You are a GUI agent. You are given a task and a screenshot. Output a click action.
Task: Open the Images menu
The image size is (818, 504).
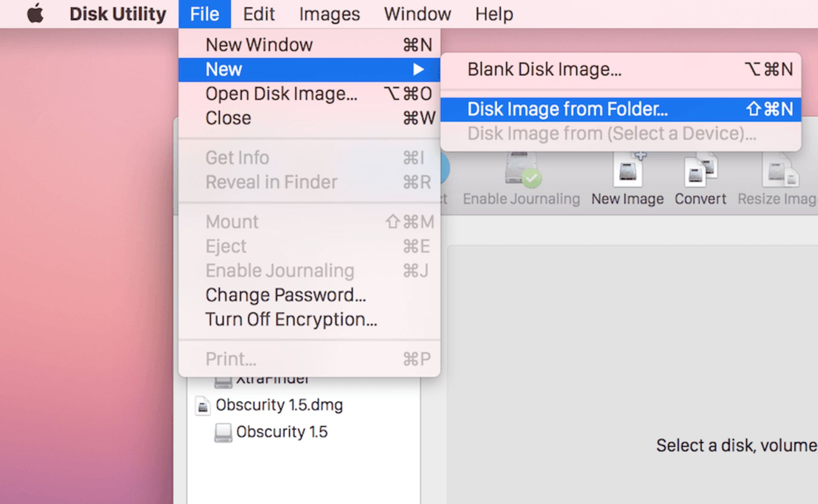point(329,14)
